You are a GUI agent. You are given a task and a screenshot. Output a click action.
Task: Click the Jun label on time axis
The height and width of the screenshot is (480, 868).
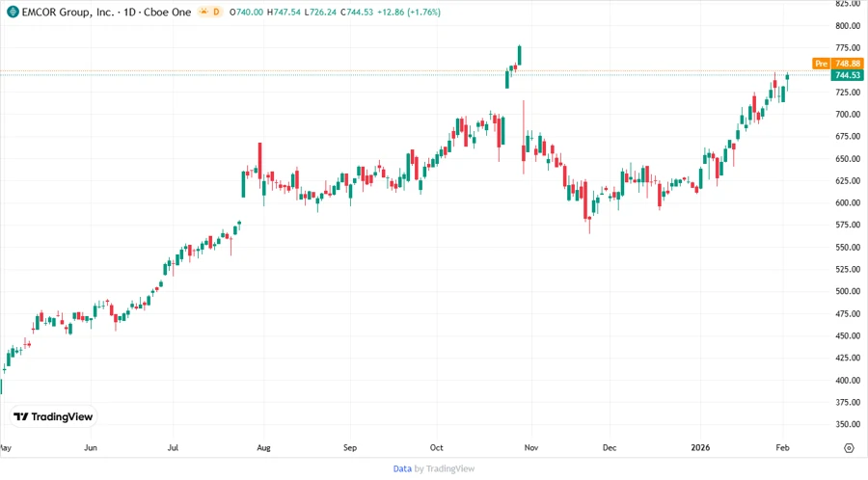click(x=91, y=447)
